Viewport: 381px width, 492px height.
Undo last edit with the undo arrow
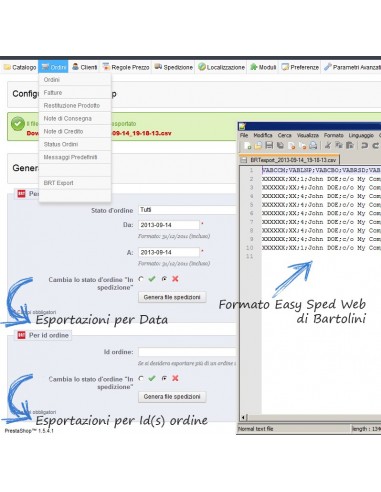[x=365, y=146]
